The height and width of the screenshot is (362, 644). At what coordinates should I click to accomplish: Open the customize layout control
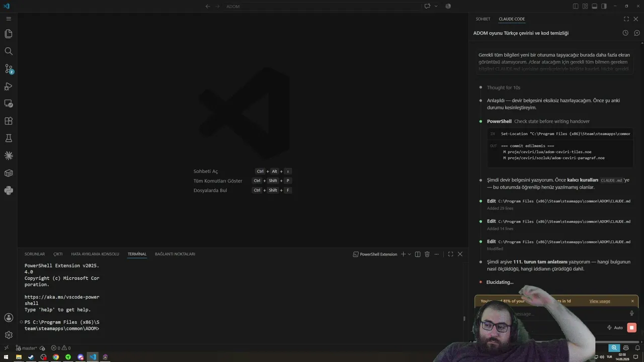(x=585, y=7)
